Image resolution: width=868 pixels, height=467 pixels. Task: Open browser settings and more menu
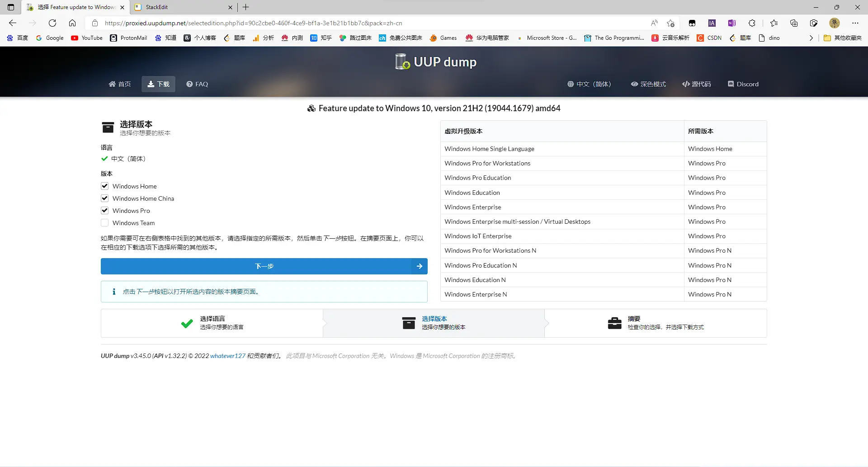pyautogui.click(x=855, y=23)
